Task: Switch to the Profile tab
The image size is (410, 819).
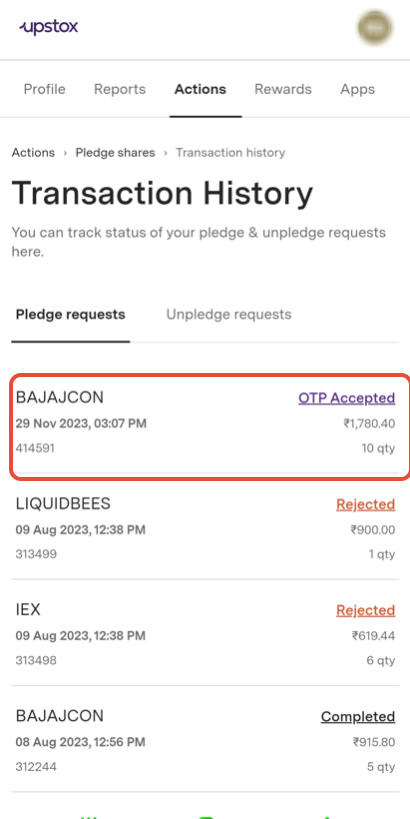Action: pyautogui.click(x=44, y=89)
